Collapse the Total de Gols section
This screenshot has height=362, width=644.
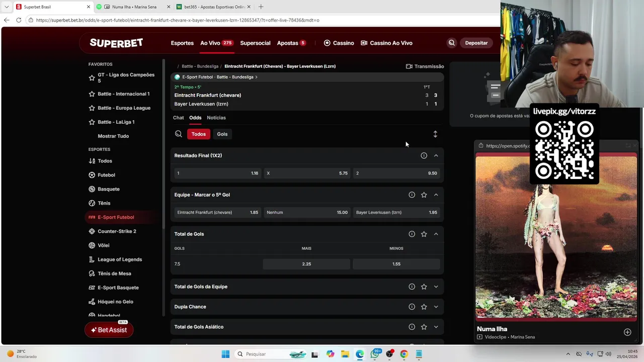436,234
